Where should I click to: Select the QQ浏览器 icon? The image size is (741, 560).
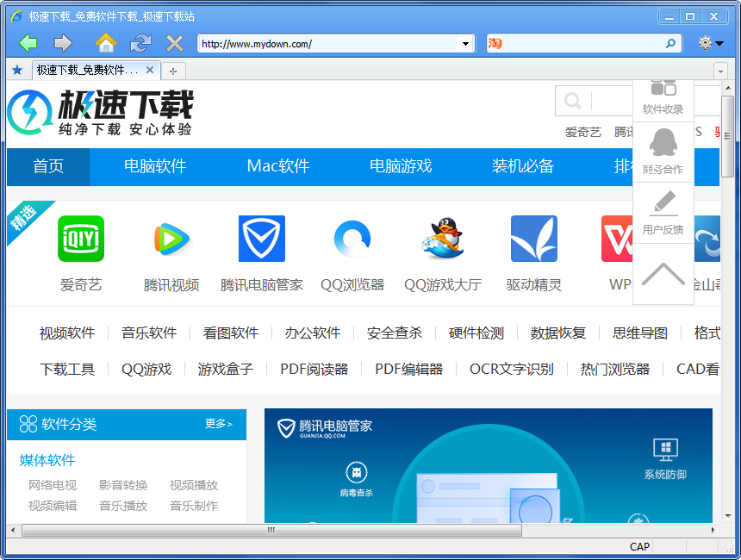pyautogui.click(x=352, y=239)
